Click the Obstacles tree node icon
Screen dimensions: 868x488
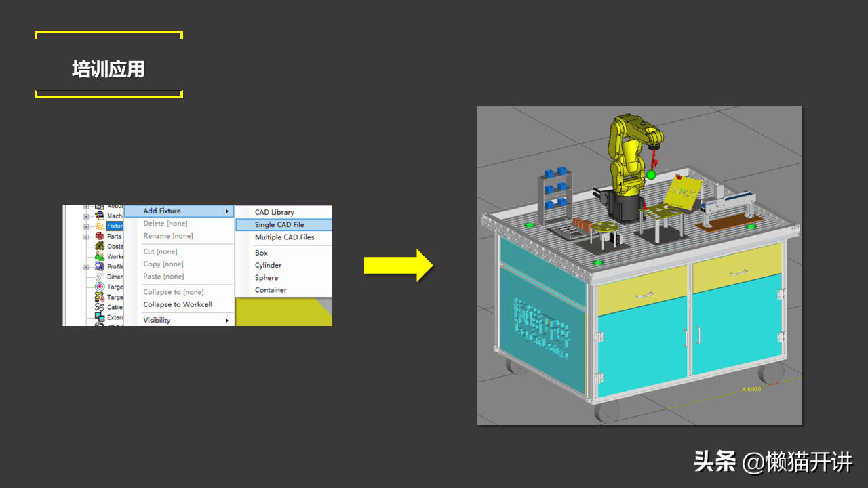100,247
